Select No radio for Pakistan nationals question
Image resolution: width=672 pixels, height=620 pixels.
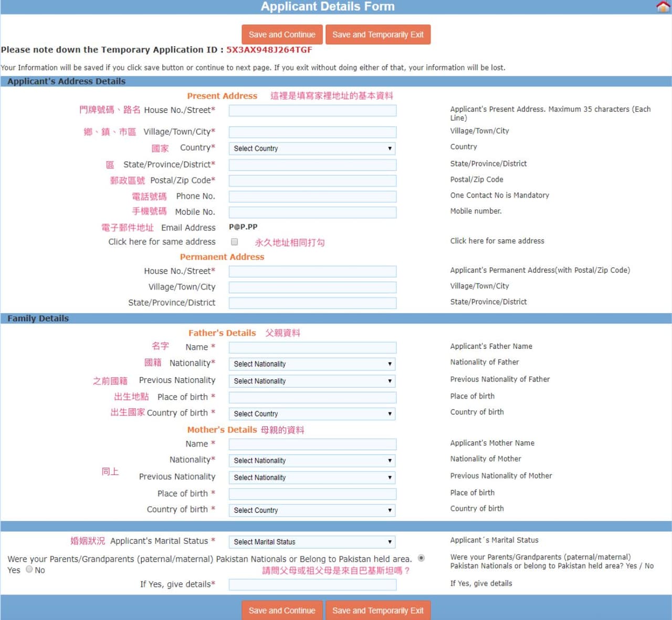(x=29, y=569)
